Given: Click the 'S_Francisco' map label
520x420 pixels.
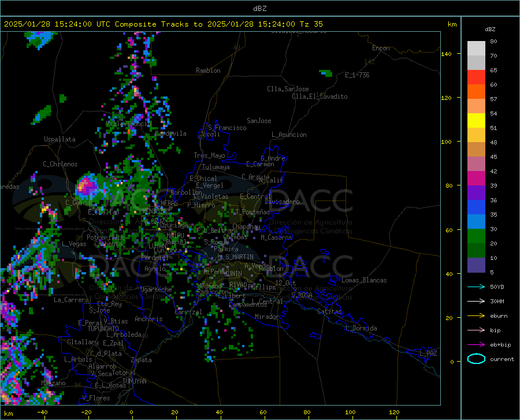Looking at the screenshot, I should (x=227, y=128).
